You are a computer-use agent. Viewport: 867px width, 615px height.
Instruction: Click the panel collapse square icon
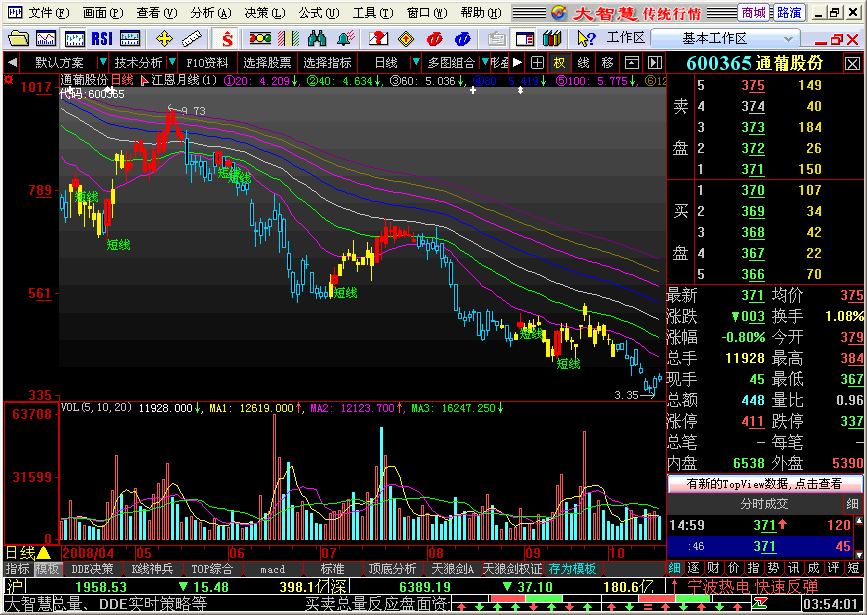click(631, 62)
